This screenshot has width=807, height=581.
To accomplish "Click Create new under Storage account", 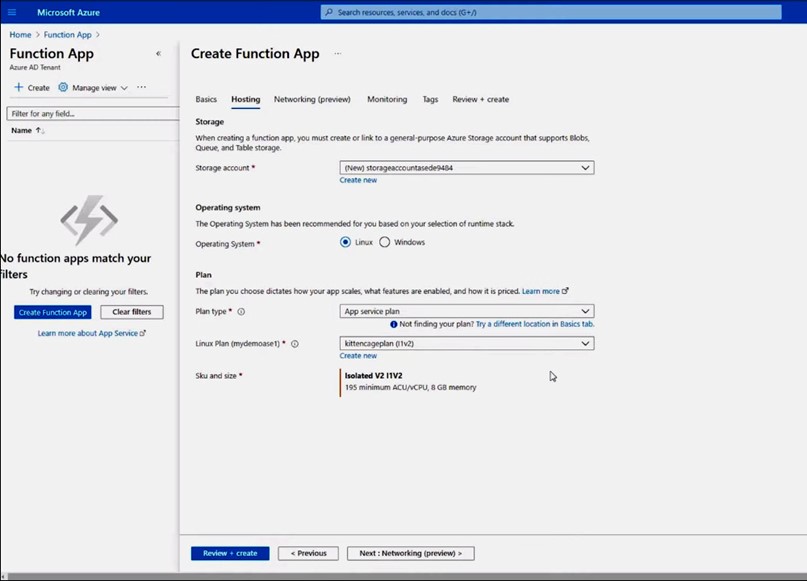I will pyautogui.click(x=358, y=180).
